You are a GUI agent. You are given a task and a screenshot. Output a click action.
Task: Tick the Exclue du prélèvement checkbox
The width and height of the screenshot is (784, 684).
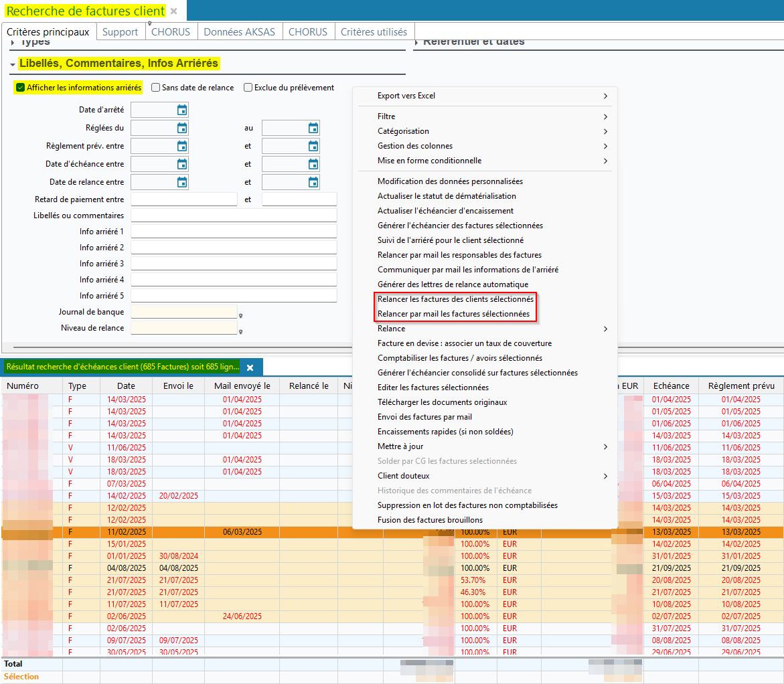tap(248, 88)
